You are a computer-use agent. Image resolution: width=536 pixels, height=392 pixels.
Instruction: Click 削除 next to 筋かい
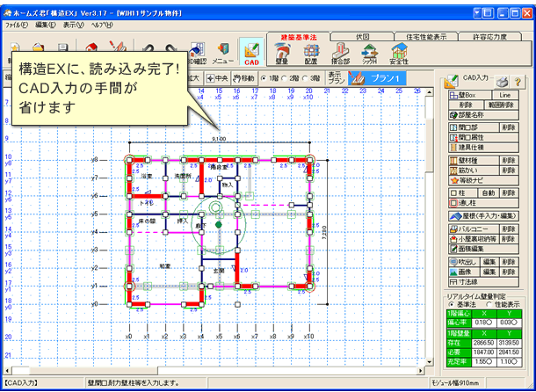point(509,171)
